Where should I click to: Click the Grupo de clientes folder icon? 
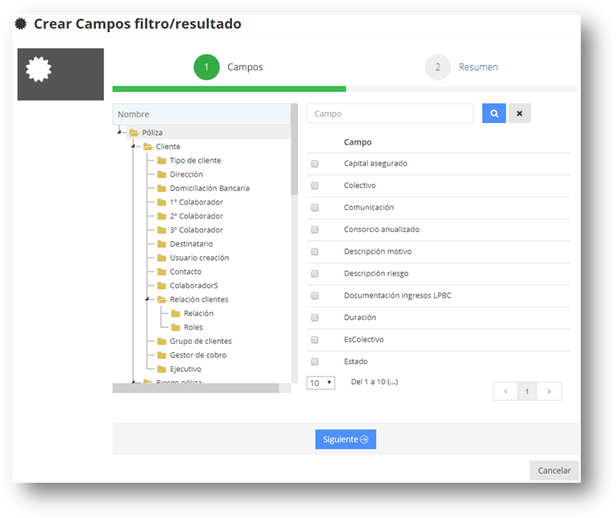coord(161,341)
